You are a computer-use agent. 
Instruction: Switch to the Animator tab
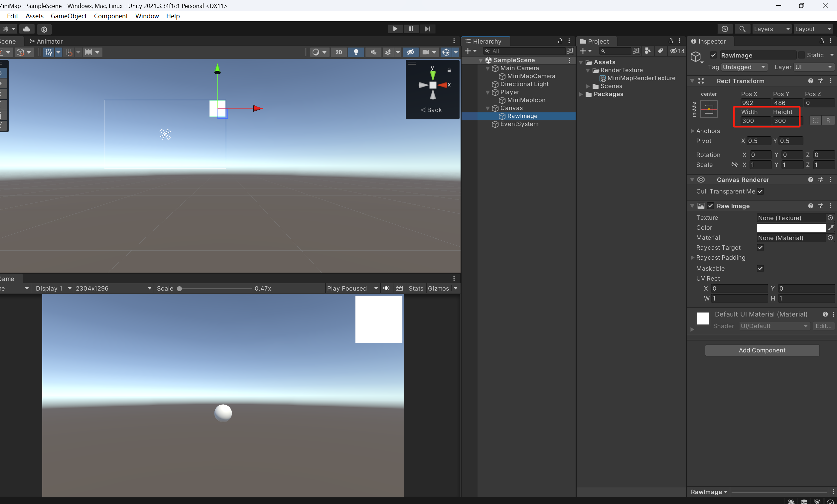point(46,41)
